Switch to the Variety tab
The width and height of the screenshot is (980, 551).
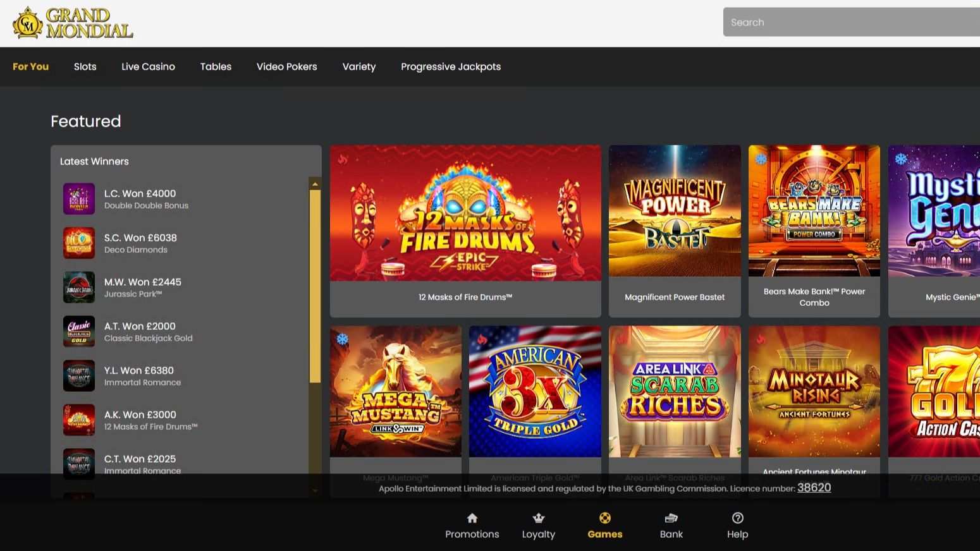(358, 66)
